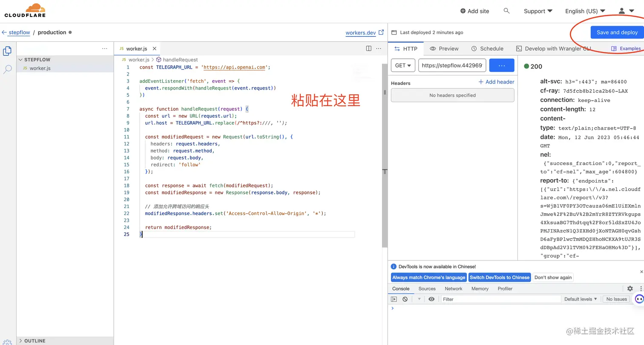Click Save and deploy
Viewport: 644px width, 345px height.
[617, 32]
